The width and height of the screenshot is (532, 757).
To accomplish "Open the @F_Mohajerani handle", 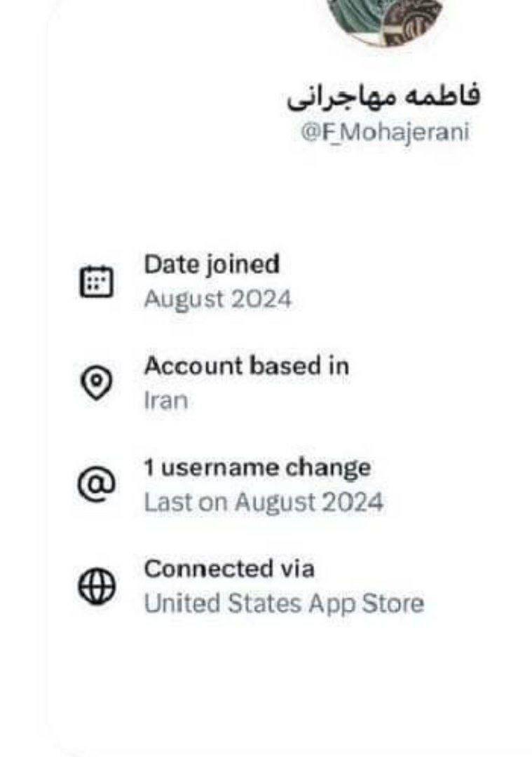I will coord(384,132).
